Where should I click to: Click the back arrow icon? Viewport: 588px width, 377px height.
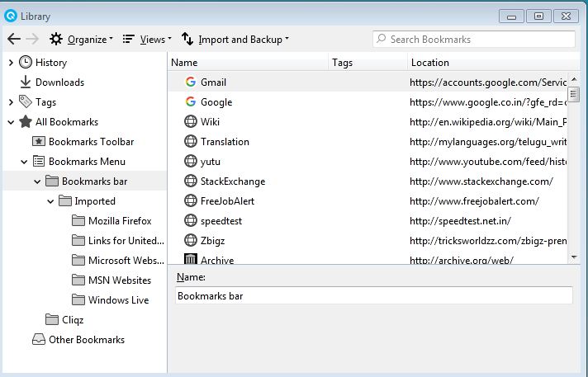pyautogui.click(x=14, y=39)
